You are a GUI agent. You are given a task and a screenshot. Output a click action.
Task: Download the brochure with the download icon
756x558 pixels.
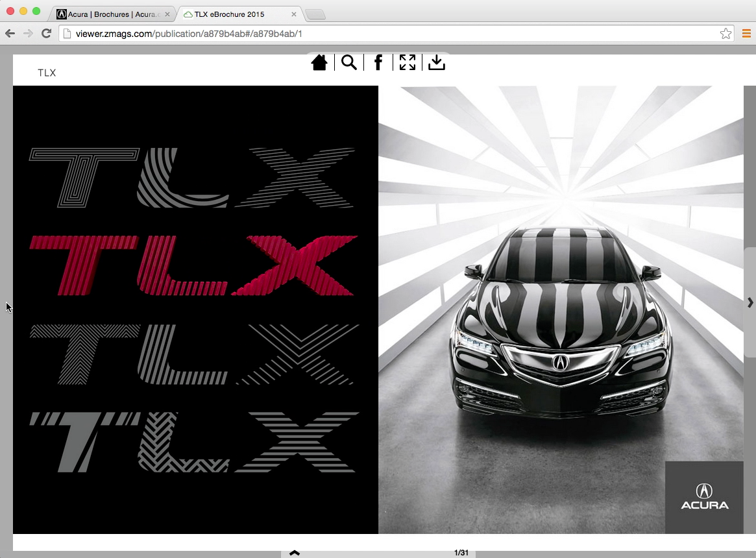point(437,62)
